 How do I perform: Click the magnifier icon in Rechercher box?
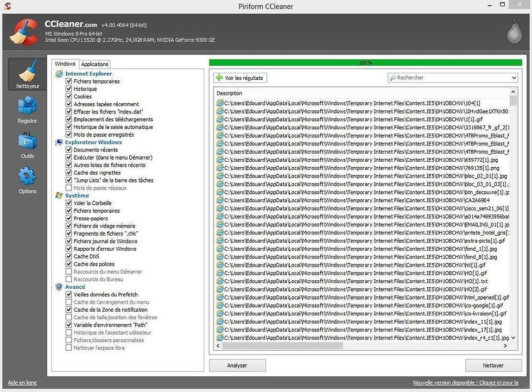(x=393, y=78)
